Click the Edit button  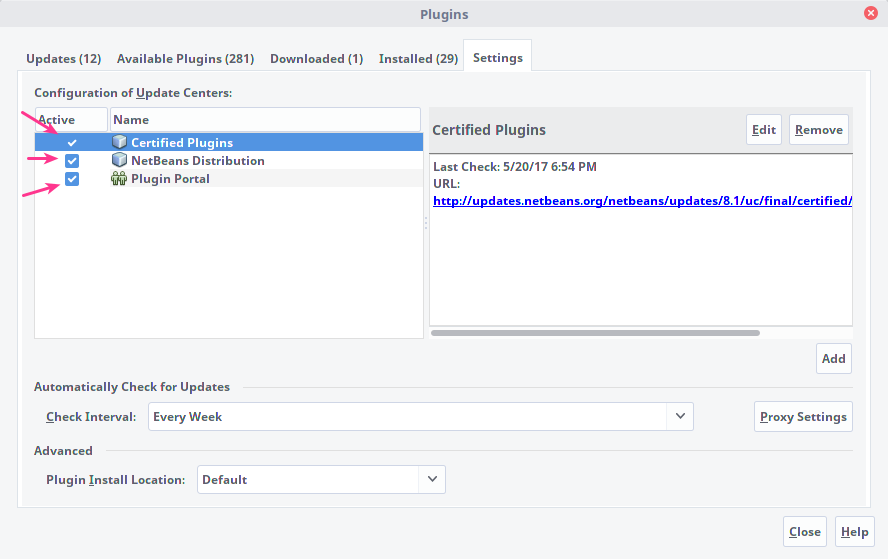point(763,130)
